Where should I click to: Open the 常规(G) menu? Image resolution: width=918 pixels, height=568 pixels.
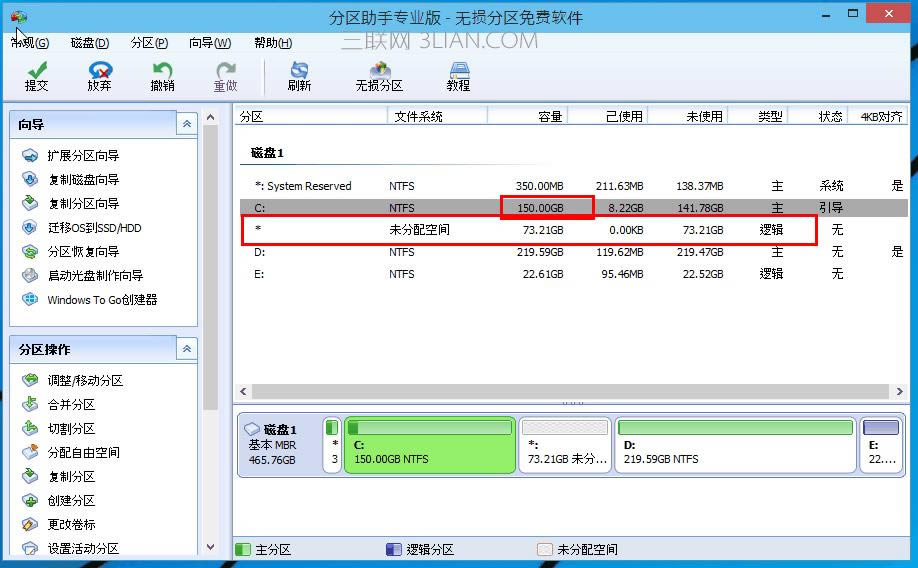30,43
